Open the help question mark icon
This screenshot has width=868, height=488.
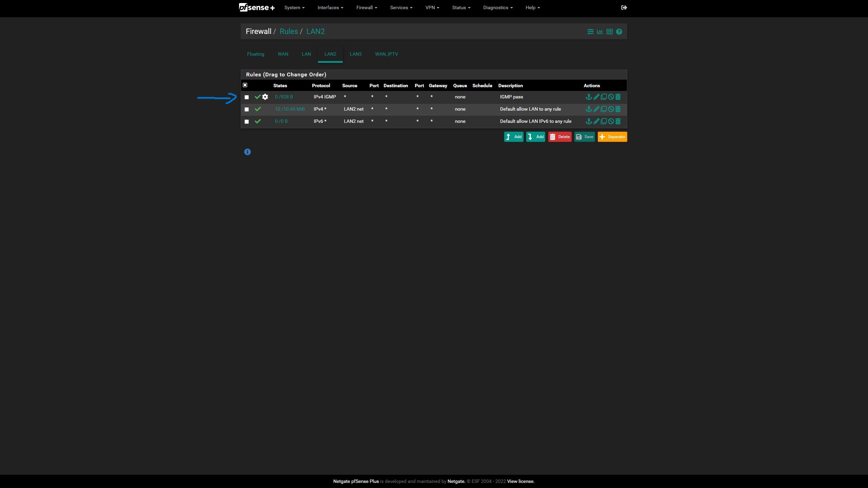click(x=619, y=32)
